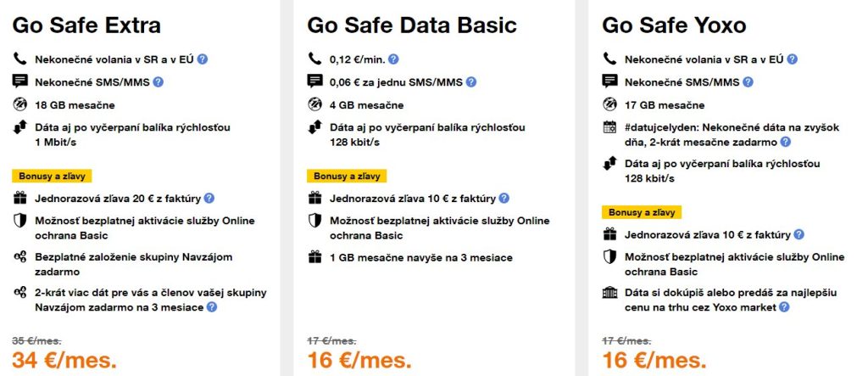Viewport: 868px width, 376px height.
Task: Show info for Go Safe Yoxo unlimited calls
Action: [x=793, y=59]
